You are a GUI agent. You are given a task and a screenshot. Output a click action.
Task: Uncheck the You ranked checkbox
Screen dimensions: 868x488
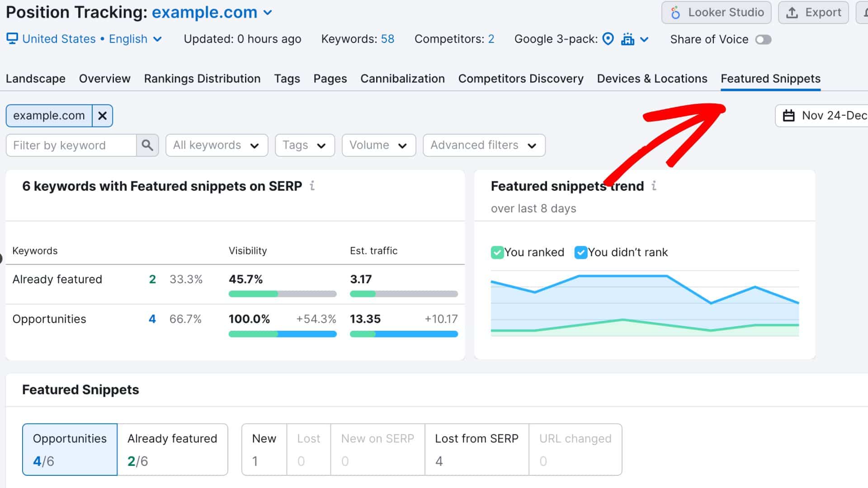(x=497, y=252)
